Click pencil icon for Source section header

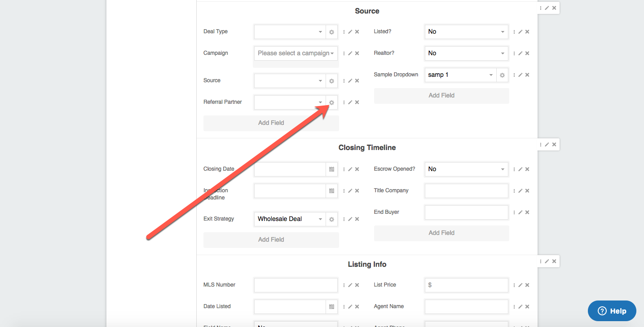pyautogui.click(x=547, y=8)
